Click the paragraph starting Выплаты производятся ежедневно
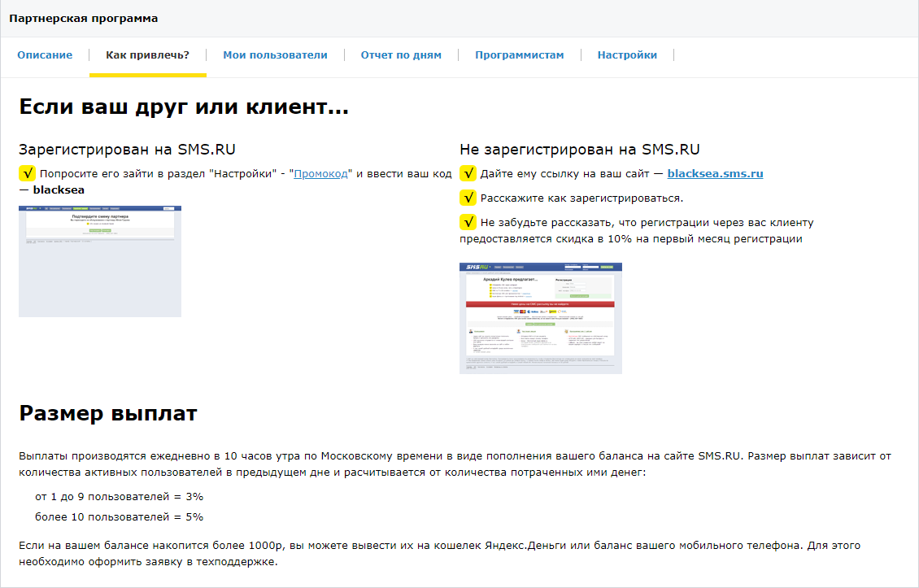This screenshot has height=588, width=919. 455,464
